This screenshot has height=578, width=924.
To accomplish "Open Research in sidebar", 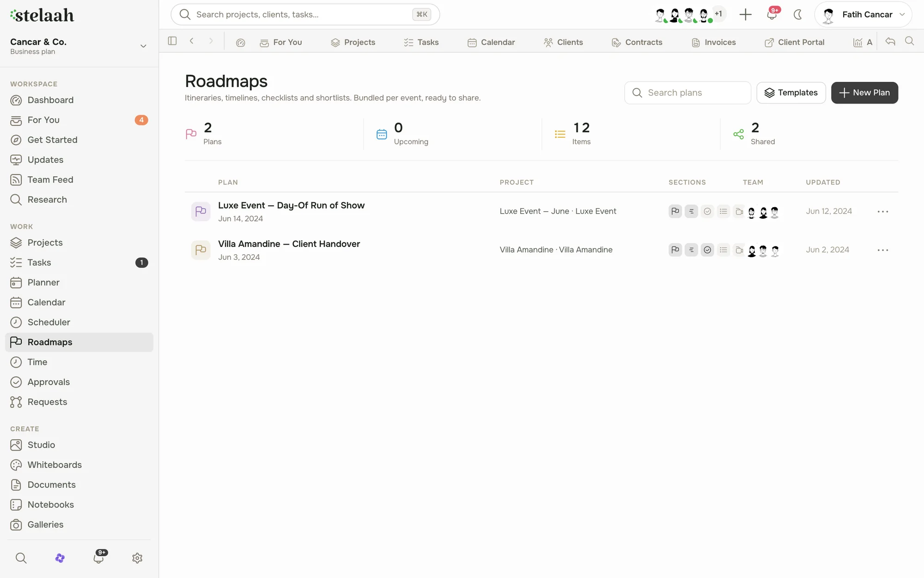I will pyautogui.click(x=79, y=199).
